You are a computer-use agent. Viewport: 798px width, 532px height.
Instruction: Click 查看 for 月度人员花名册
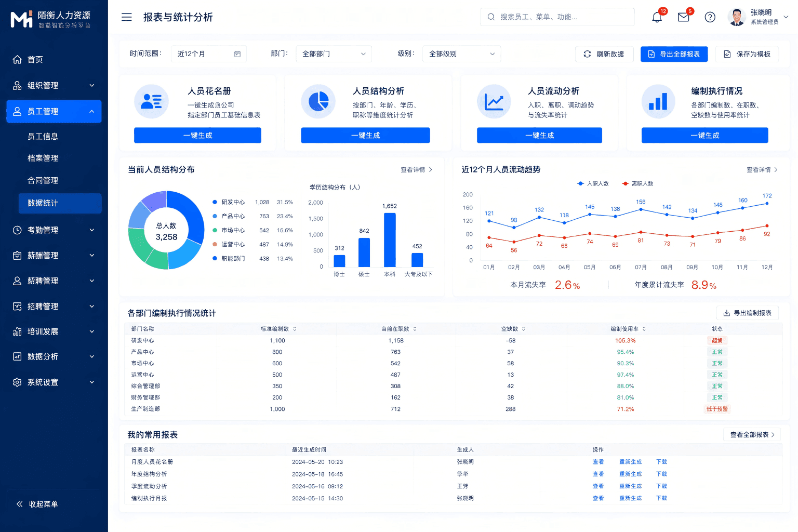tap(598, 462)
